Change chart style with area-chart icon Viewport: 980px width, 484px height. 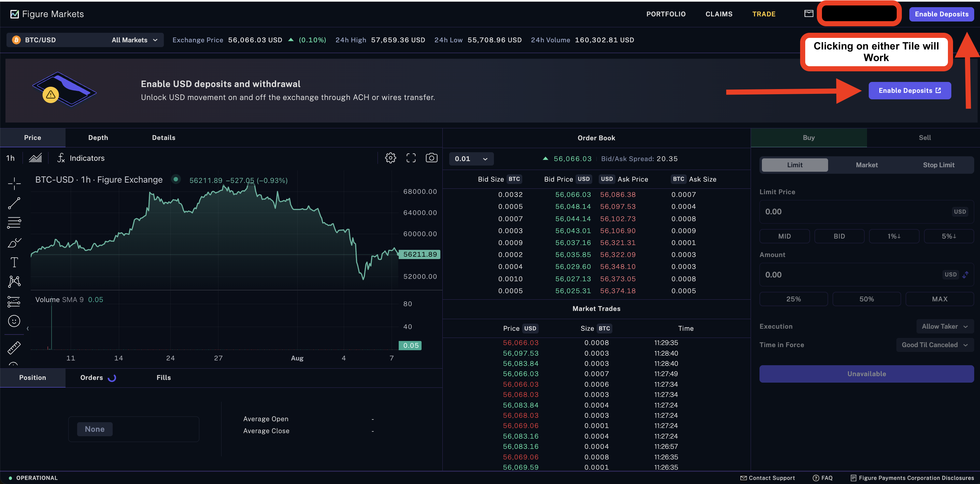pyautogui.click(x=35, y=158)
